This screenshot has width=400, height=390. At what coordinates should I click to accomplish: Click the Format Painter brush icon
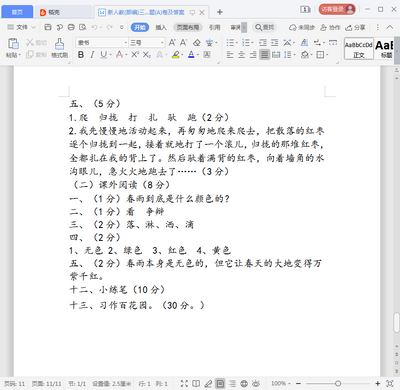click(59, 44)
